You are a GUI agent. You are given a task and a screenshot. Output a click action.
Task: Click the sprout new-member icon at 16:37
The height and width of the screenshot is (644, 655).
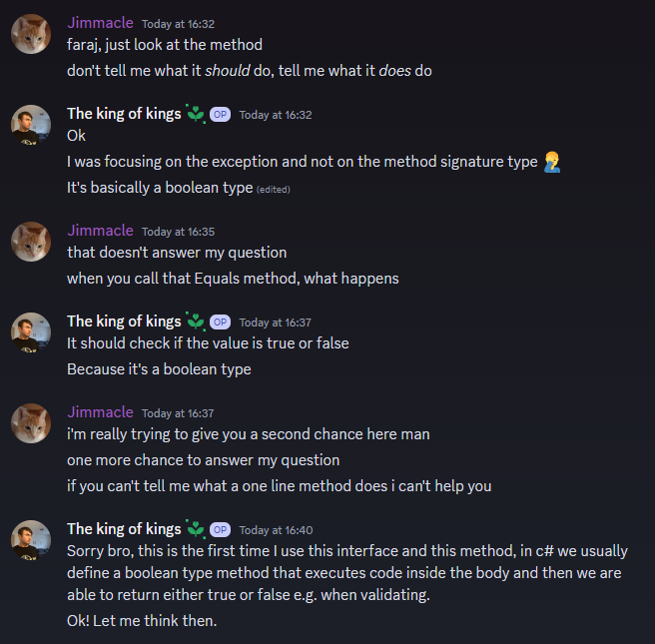pos(196,322)
